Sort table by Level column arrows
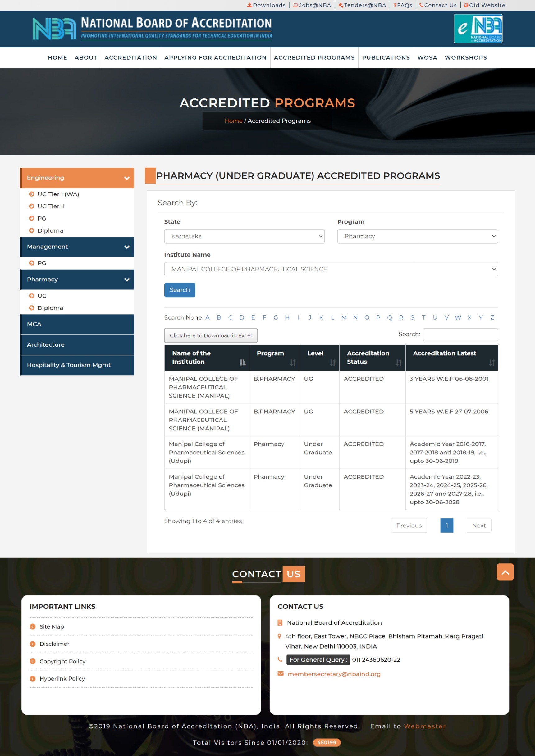Viewport: 535px width, 756px height. (x=332, y=362)
